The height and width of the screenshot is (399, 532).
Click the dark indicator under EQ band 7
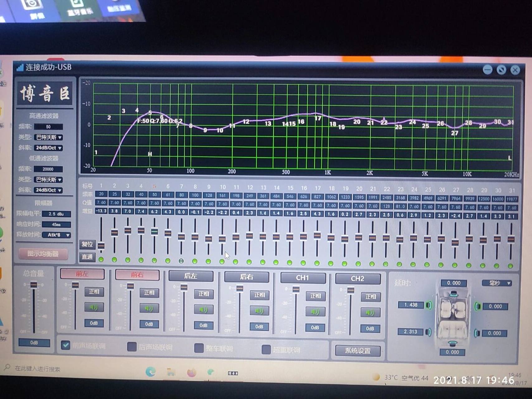[181, 261]
